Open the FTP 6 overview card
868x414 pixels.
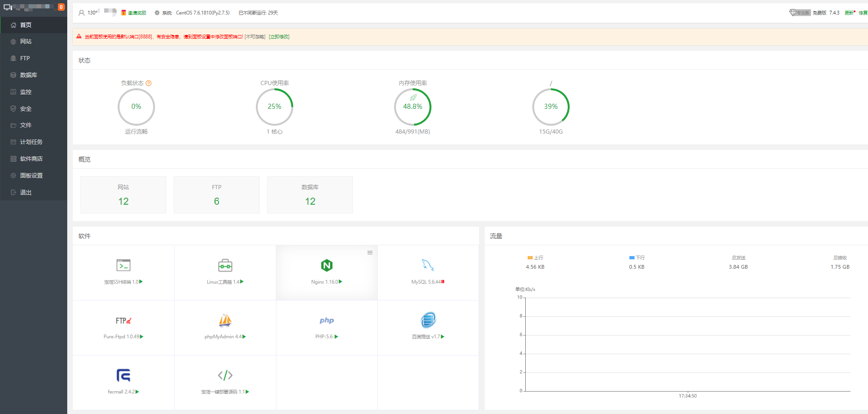point(217,195)
